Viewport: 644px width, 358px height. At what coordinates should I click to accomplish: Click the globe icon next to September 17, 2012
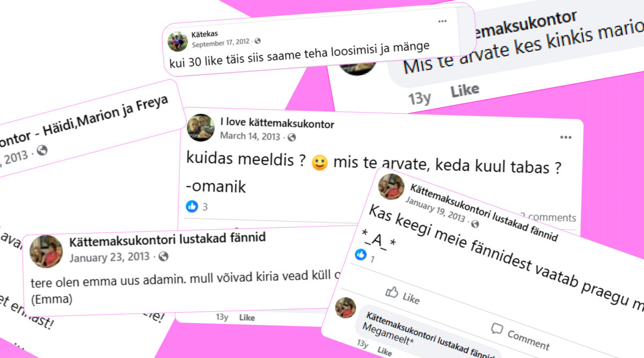point(258,41)
